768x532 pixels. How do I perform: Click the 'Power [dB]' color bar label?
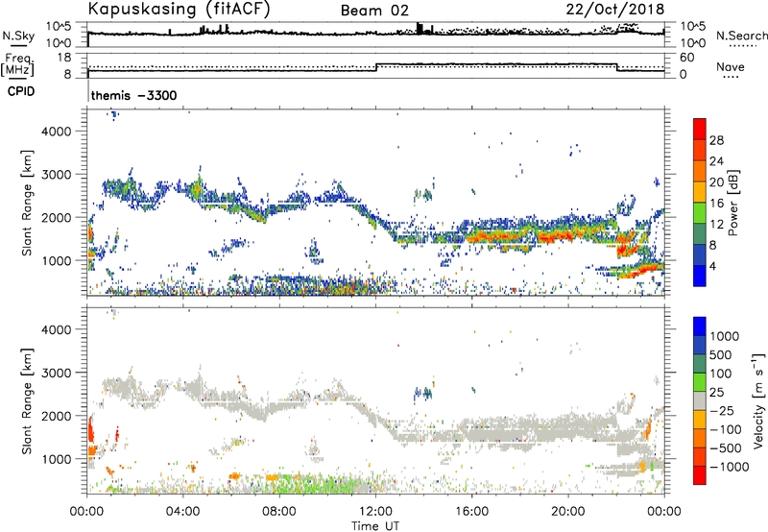733,203
